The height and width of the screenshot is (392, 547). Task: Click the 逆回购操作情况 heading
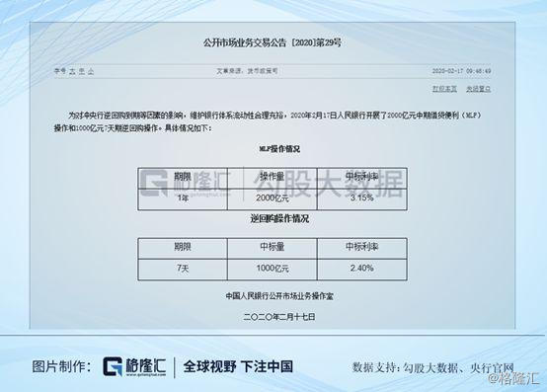tap(279, 218)
